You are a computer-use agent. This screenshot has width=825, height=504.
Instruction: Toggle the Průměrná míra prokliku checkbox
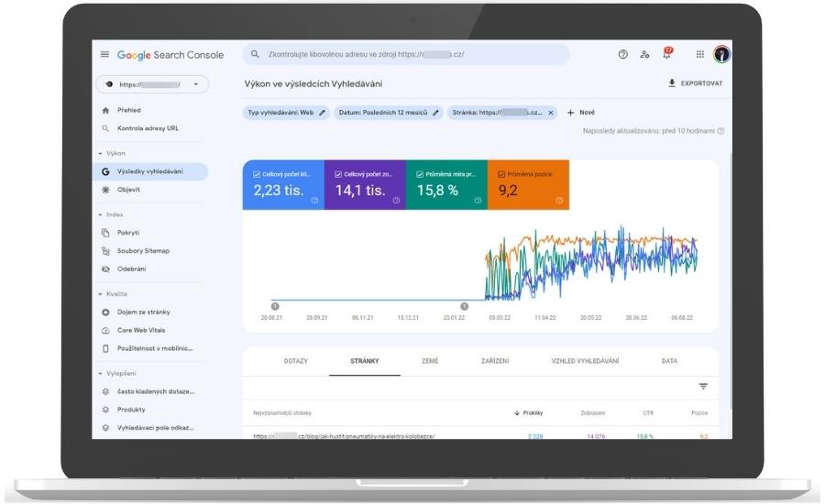pyautogui.click(x=420, y=174)
